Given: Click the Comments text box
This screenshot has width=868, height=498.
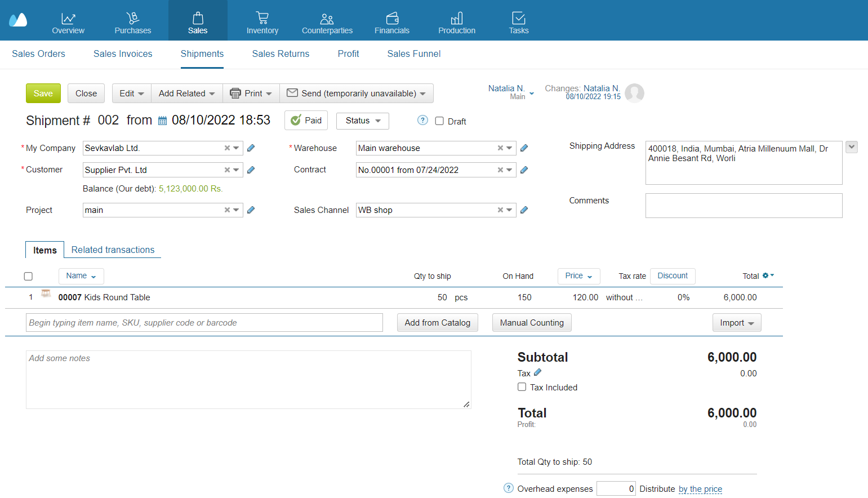Looking at the screenshot, I should [744, 206].
